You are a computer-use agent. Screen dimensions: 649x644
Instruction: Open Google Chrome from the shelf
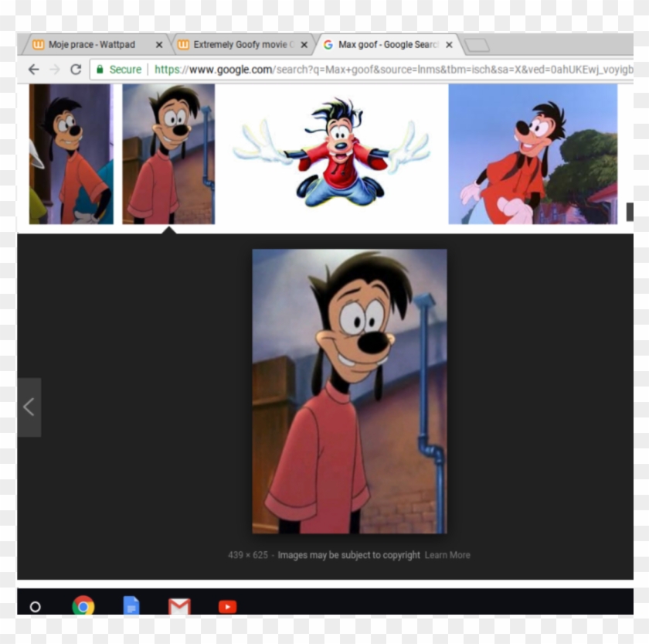coord(83,605)
